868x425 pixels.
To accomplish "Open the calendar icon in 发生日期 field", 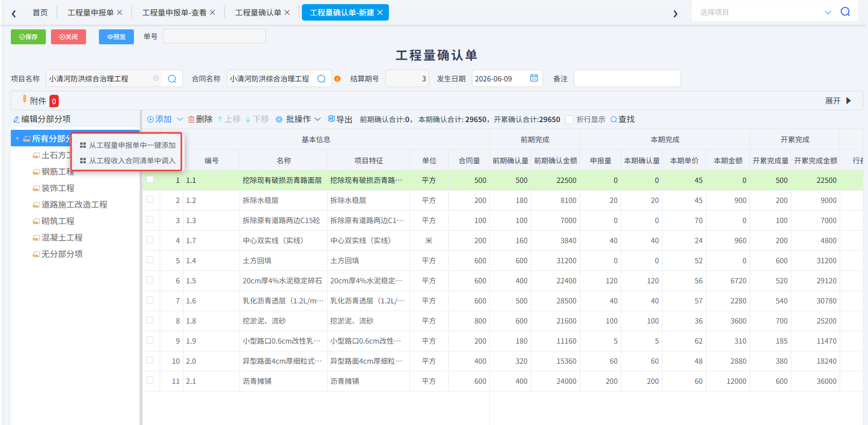I will point(534,78).
